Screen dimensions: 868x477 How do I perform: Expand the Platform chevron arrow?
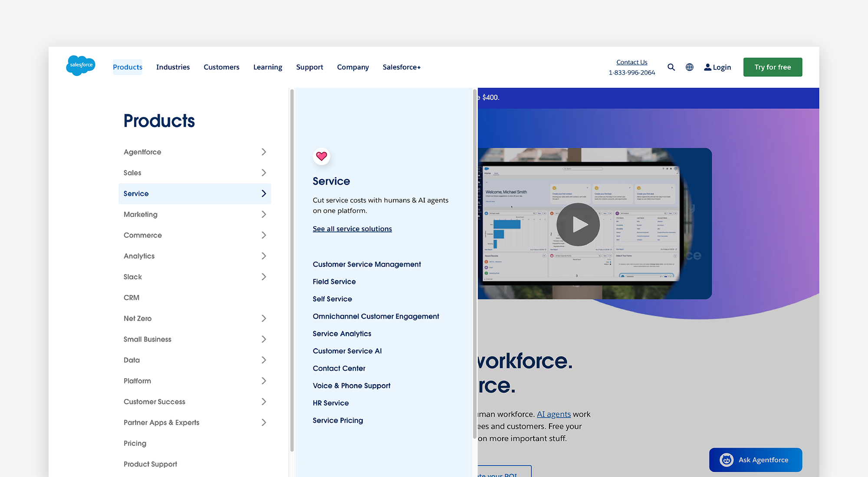(x=263, y=381)
